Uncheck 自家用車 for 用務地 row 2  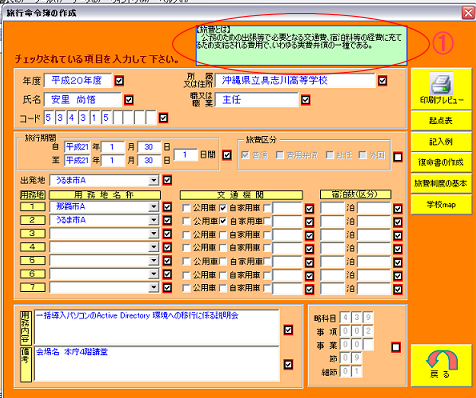tap(223, 221)
